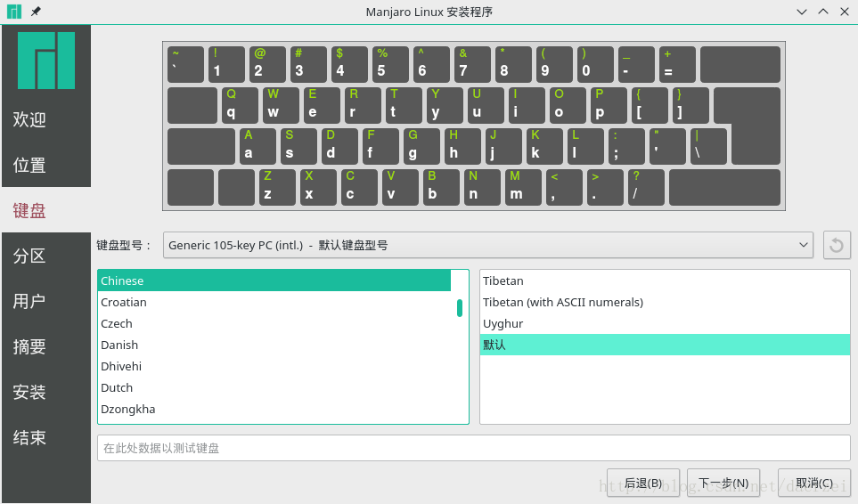
Task: Click the 取消(C) cancel button
Action: coord(814,483)
